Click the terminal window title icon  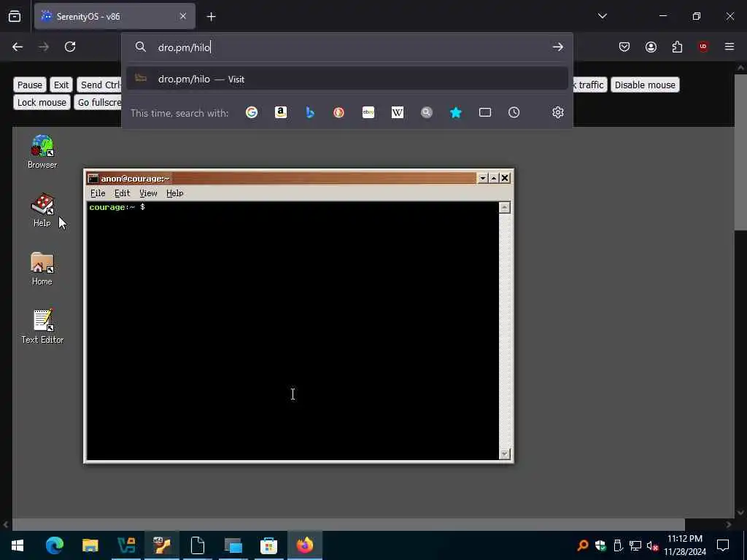[x=93, y=179]
